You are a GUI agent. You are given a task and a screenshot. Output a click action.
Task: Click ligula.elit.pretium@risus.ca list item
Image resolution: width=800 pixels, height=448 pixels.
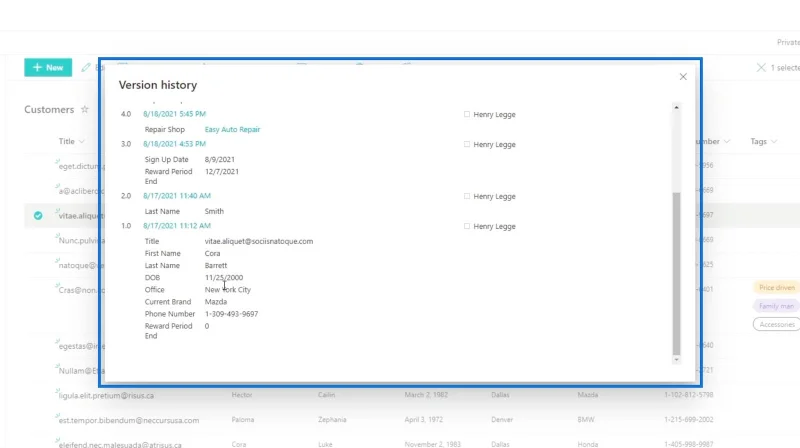click(x=106, y=395)
